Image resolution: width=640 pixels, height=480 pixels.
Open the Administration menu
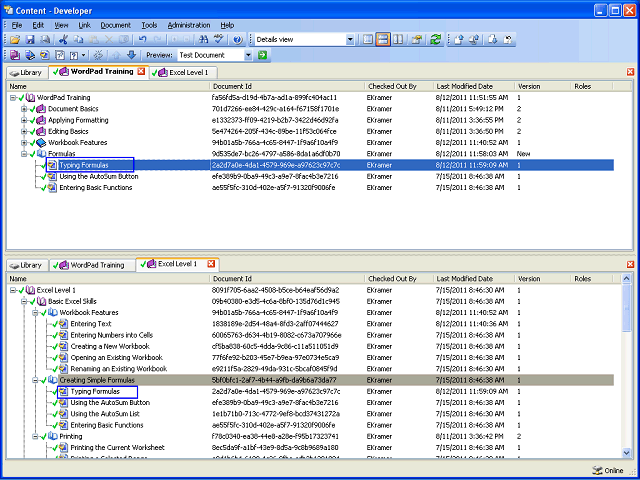coord(189,25)
